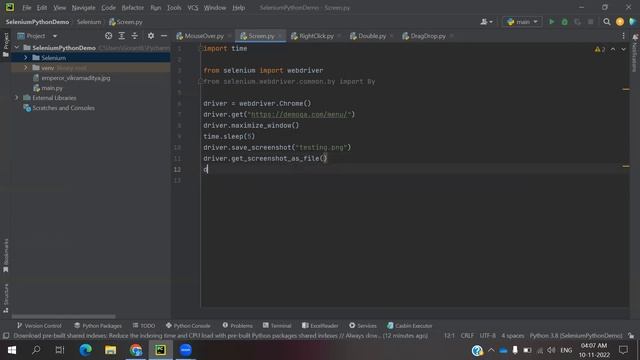Open Version Control tool window
Viewport: 640px width, 360px height.
39,326
